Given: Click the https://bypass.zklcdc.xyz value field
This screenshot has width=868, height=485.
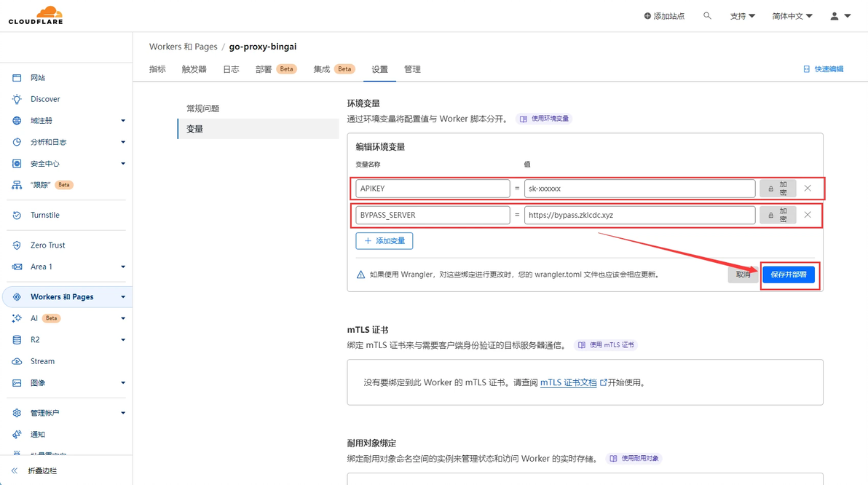Looking at the screenshot, I should pos(640,215).
